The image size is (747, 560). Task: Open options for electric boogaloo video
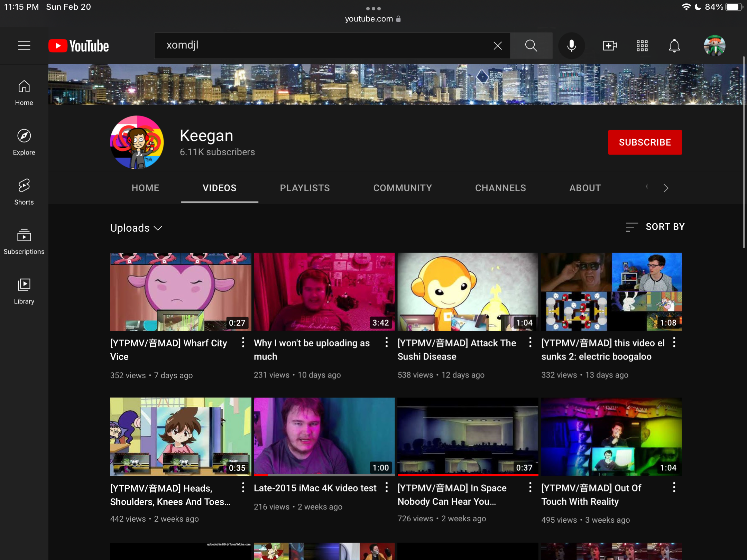coord(674,343)
